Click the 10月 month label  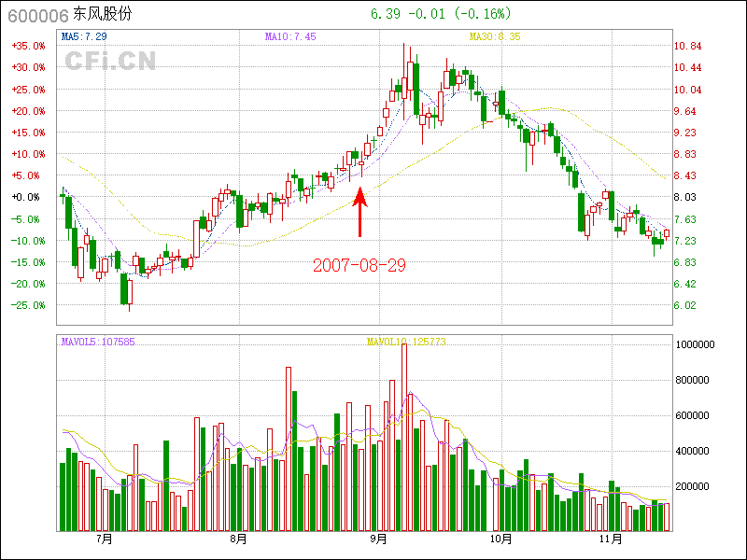tap(500, 539)
